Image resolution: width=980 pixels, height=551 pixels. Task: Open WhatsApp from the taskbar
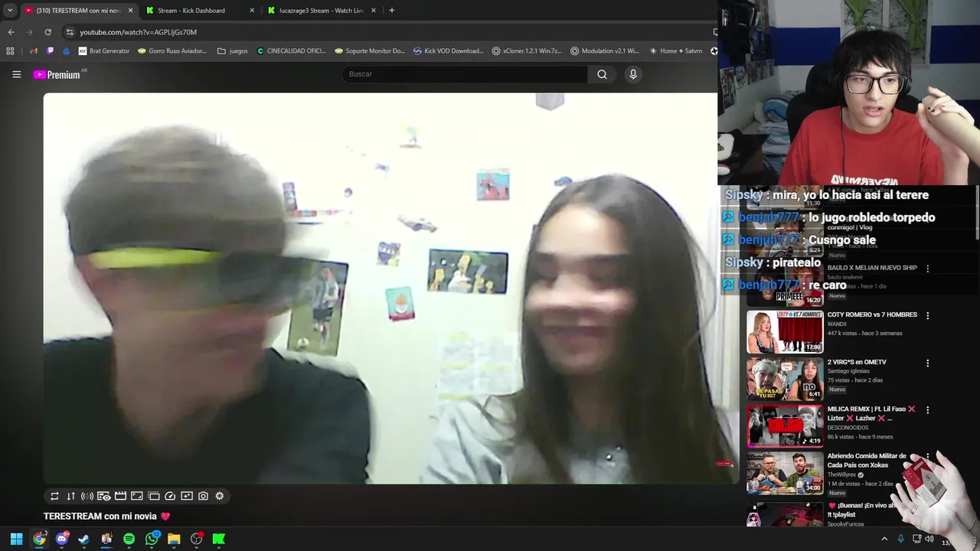152,539
